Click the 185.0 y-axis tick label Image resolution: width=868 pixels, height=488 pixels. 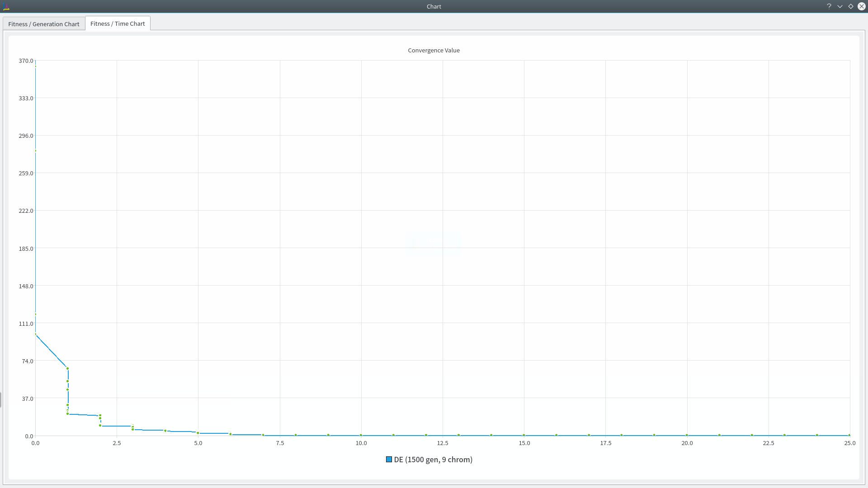(x=26, y=249)
